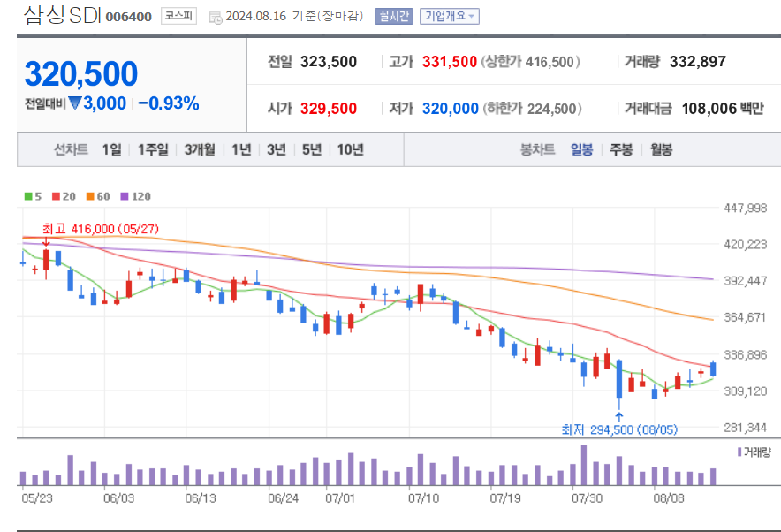Click the stock code 006400
The height and width of the screenshot is (532, 781).
coord(128,17)
